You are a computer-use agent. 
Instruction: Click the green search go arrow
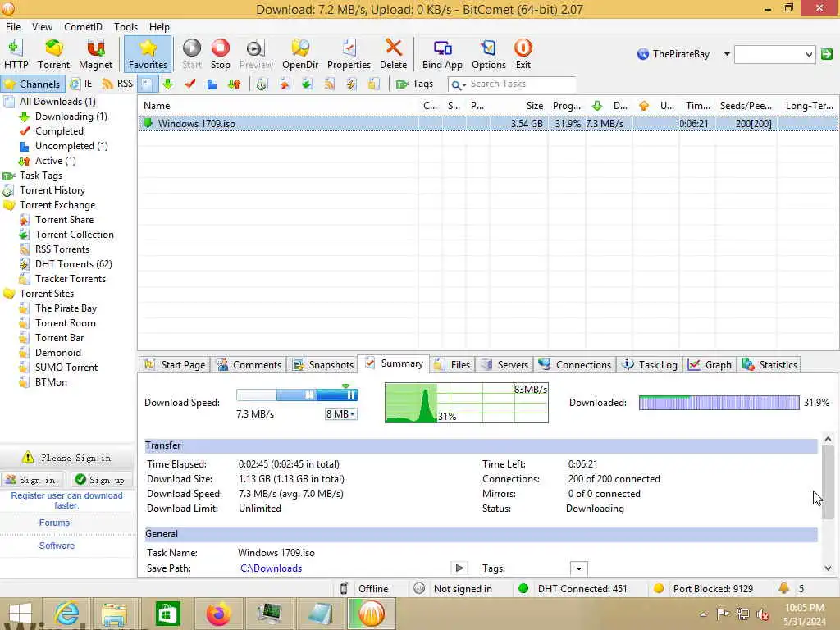827,54
